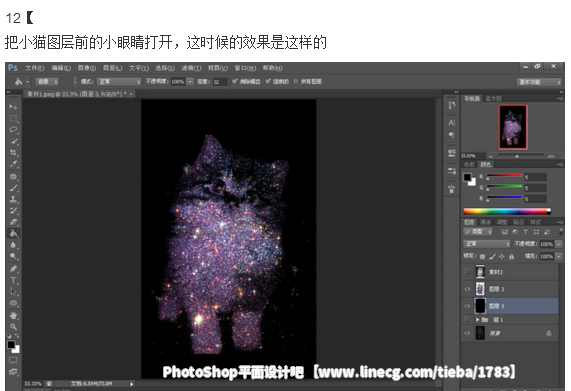Screen dimensions: 571x391
Task: Select the Type tool
Action: pyautogui.click(x=13, y=280)
